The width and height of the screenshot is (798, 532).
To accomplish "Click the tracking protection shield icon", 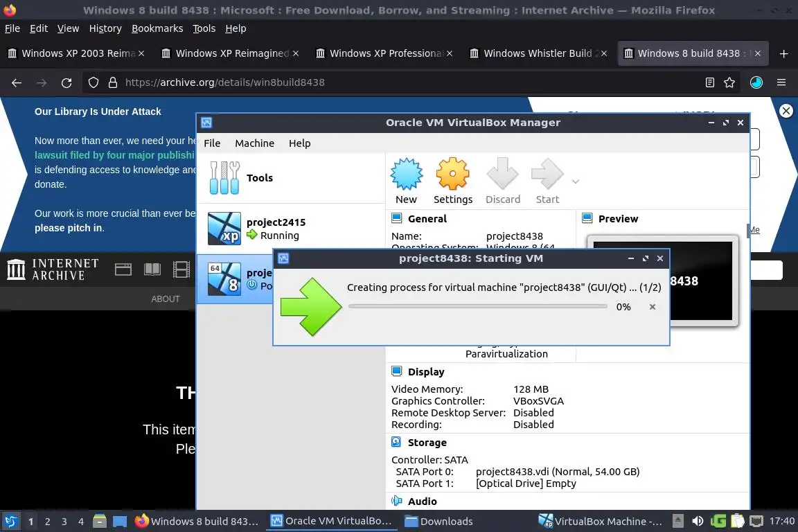I will [x=93, y=82].
